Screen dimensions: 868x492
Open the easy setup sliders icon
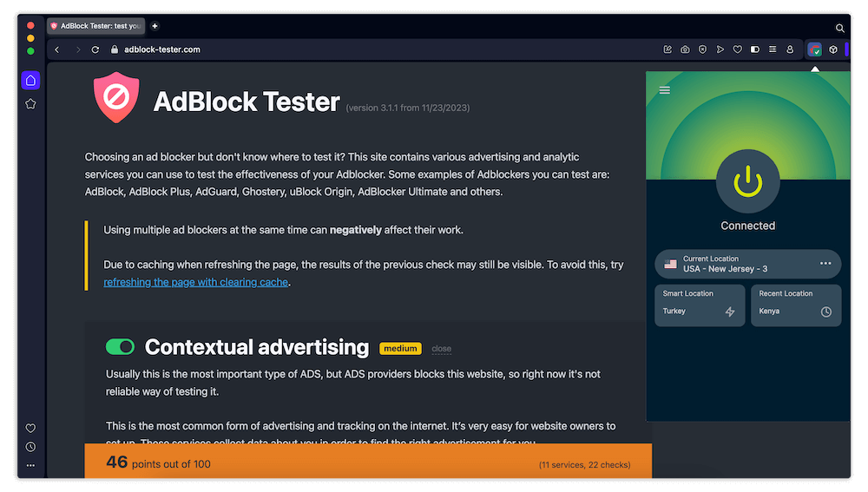[773, 49]
